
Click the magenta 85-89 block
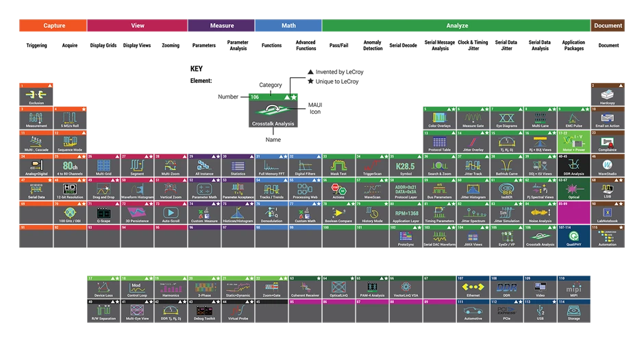tap(573, 214)
